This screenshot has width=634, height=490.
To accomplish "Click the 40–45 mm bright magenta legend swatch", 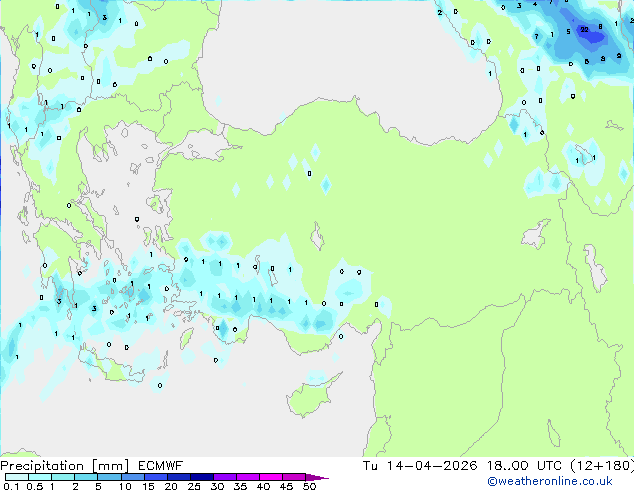I will click(x=271, y=477).
